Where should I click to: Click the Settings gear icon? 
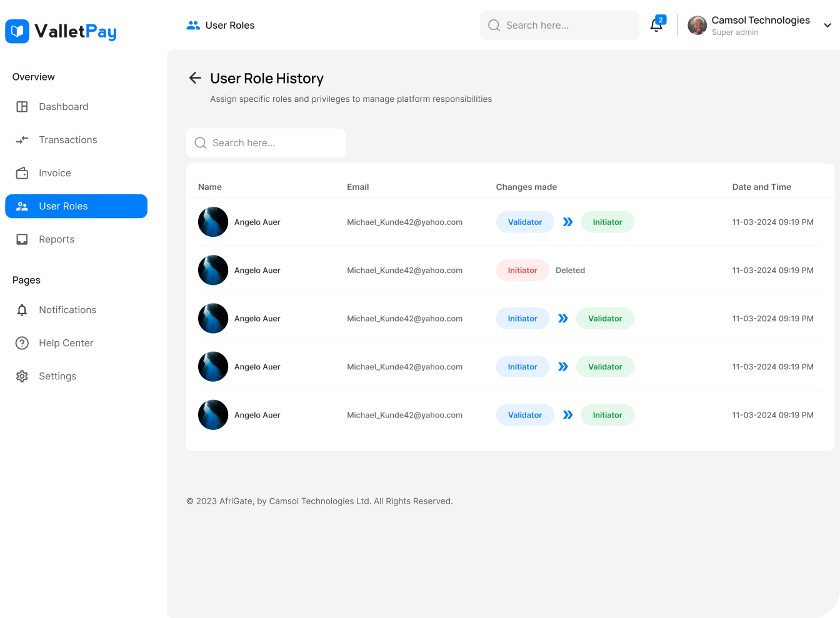[22, 376]
